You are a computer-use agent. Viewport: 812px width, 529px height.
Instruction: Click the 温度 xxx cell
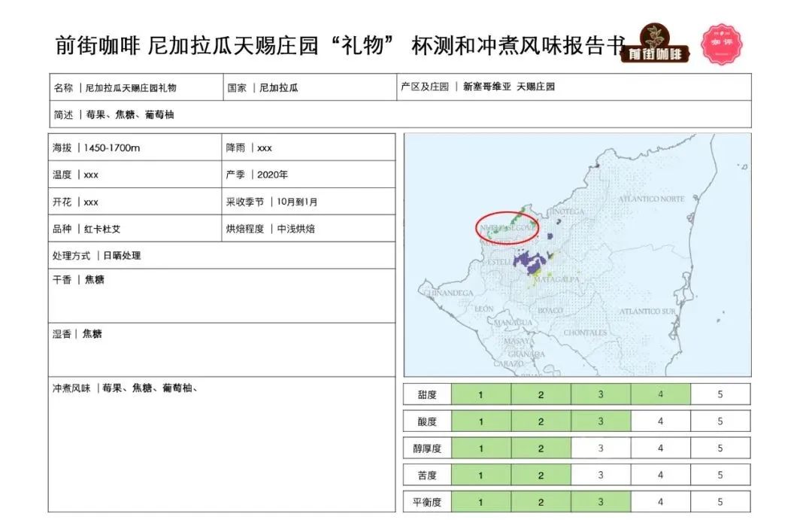tap(135, 175)
